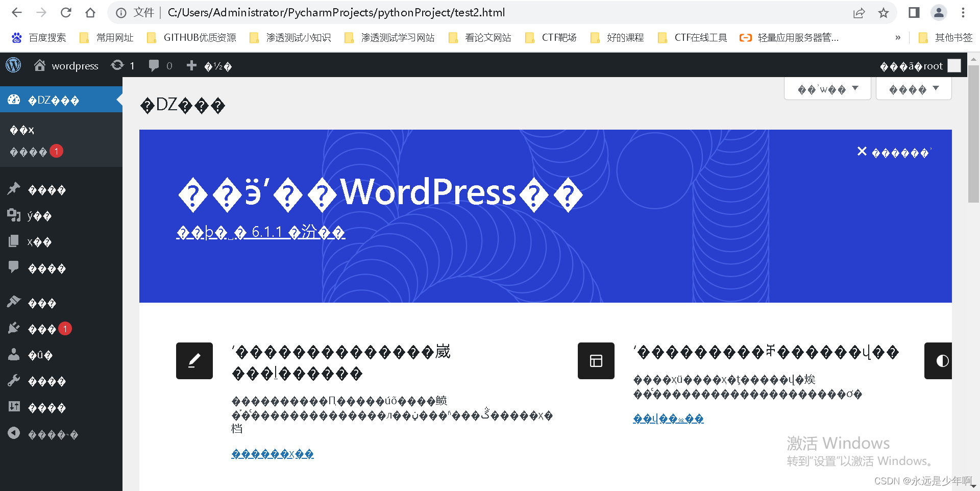Open Pages menu with document icon
Image resolution: width=980 pixels, height=491 pixels.
pyautogui.click(x=61, y=242)
